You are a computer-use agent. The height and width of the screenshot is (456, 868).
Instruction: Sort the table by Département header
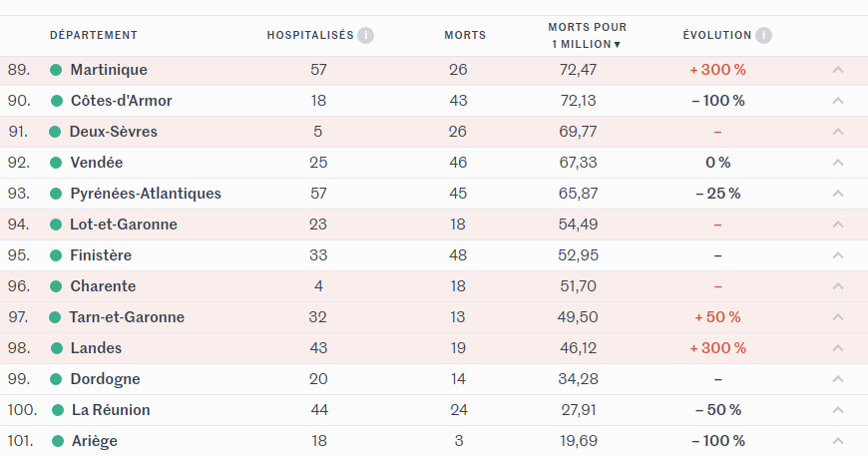[94, 35]
